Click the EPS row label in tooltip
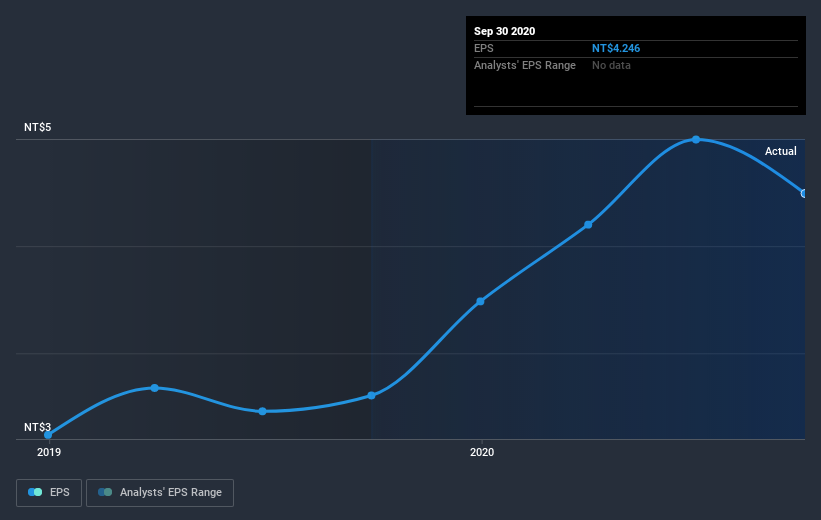 (x=484, y=48)
